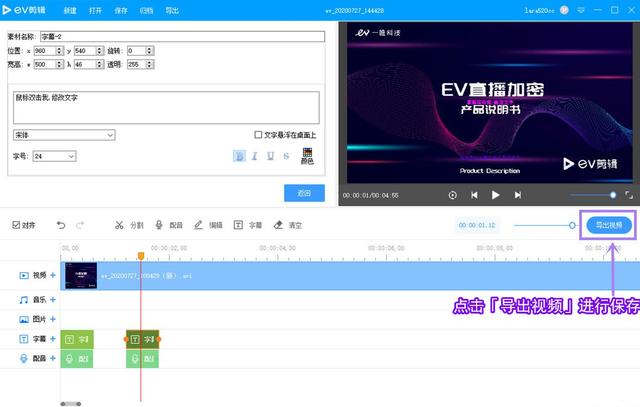The image size is (640, 407).
Task: Adjust the 透明 opacity stepper arrows
Action: [150, 64]
